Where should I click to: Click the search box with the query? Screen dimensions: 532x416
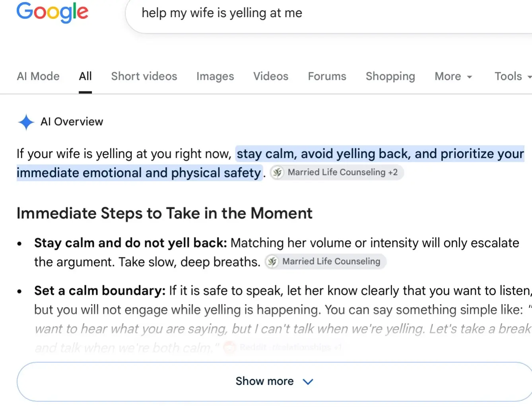tap(329, 14)
